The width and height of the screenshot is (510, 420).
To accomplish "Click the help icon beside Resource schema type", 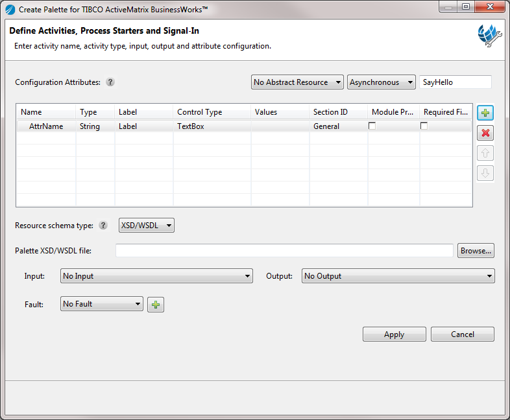I will pyautogui.click(x=103, y=226).
